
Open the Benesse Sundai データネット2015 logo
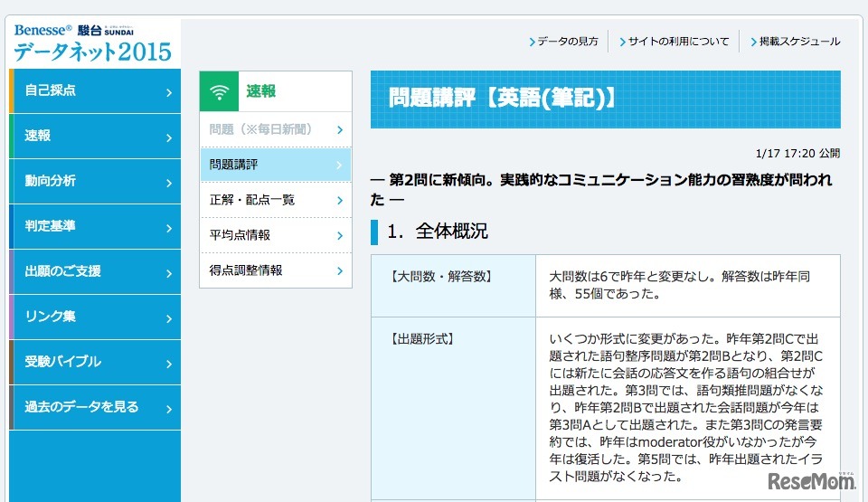click(x=93, y=44)
